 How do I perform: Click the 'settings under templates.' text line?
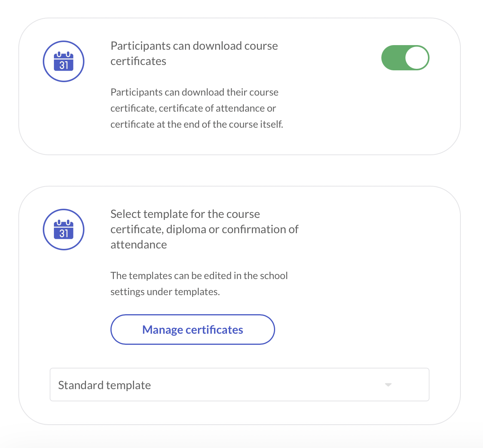click(165, 292)
